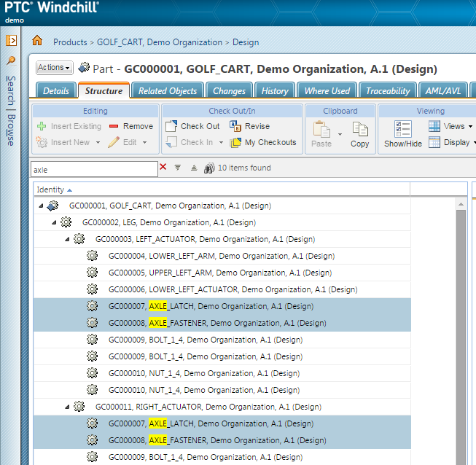
Task: Click into the axle search field
Action: [x=94, y=169]
